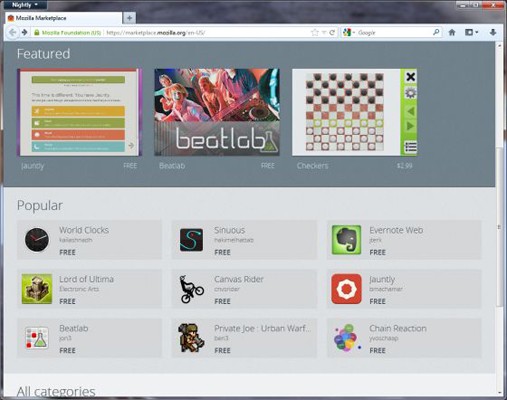Open the Sinuous app icon
This screenshot has width=507, height=400.
[191, 240]
